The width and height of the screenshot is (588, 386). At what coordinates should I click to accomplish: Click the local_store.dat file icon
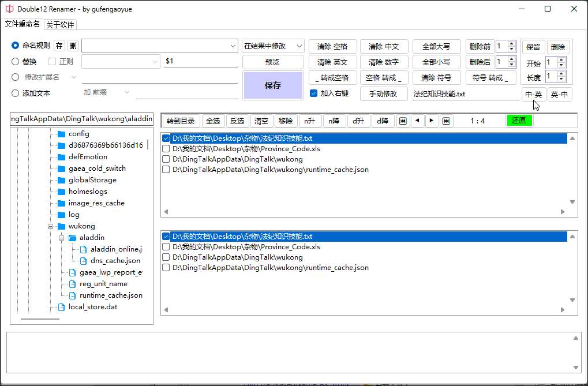pyautogui.click(x=61, y=307)
